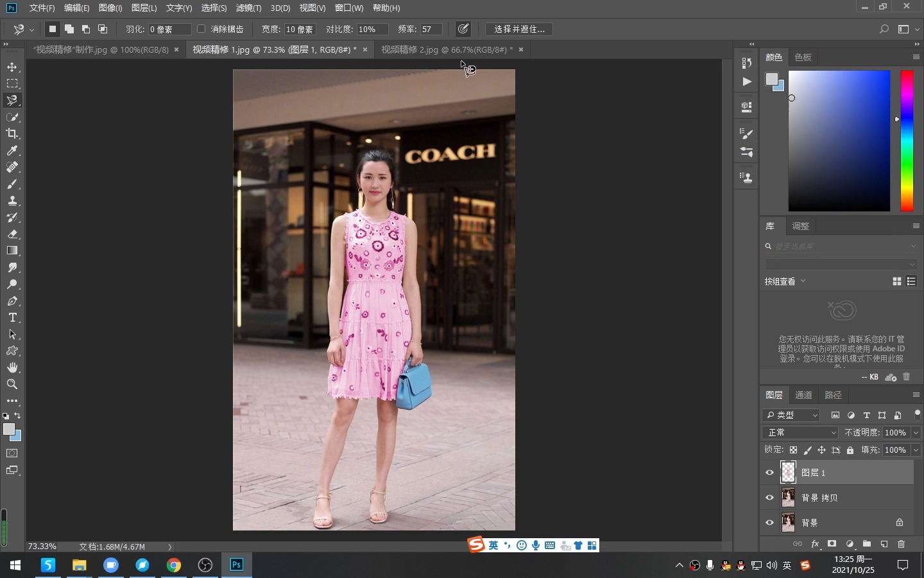Select the Move tool
924x578 pixels.
click(x=12, y=67)
